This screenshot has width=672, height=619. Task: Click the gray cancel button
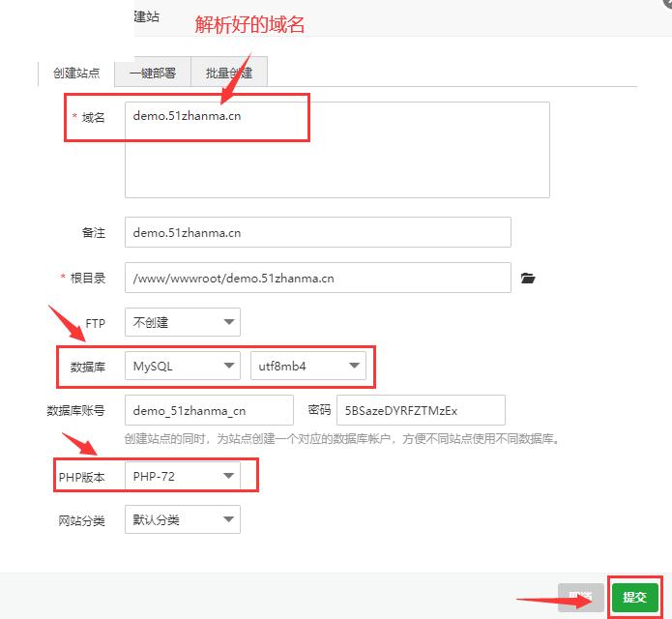coord(580,598)
